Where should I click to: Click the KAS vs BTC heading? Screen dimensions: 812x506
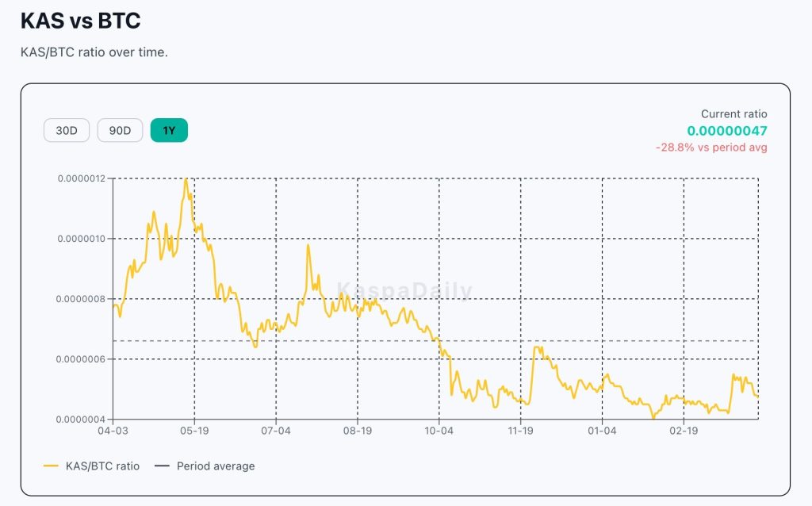[81, 21]
